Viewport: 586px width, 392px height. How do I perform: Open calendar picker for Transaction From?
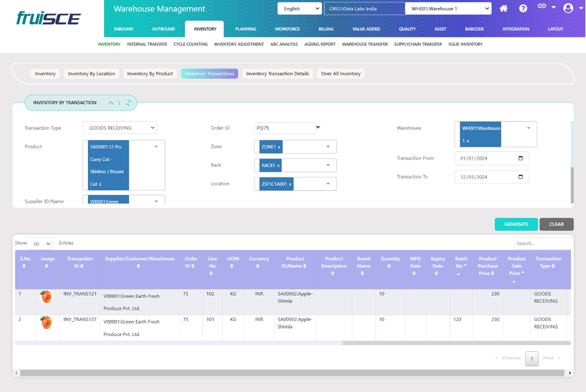point(520,158)
